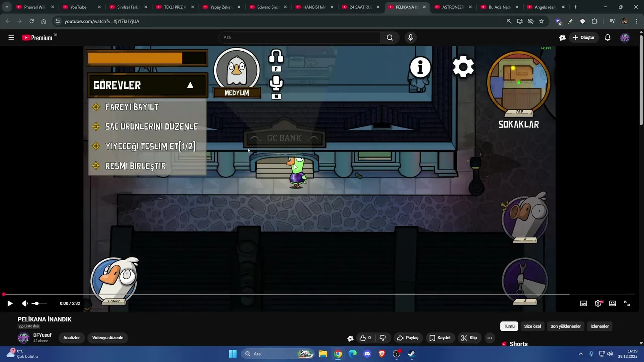Mute the video with the speaker icon

click(25, 303)
